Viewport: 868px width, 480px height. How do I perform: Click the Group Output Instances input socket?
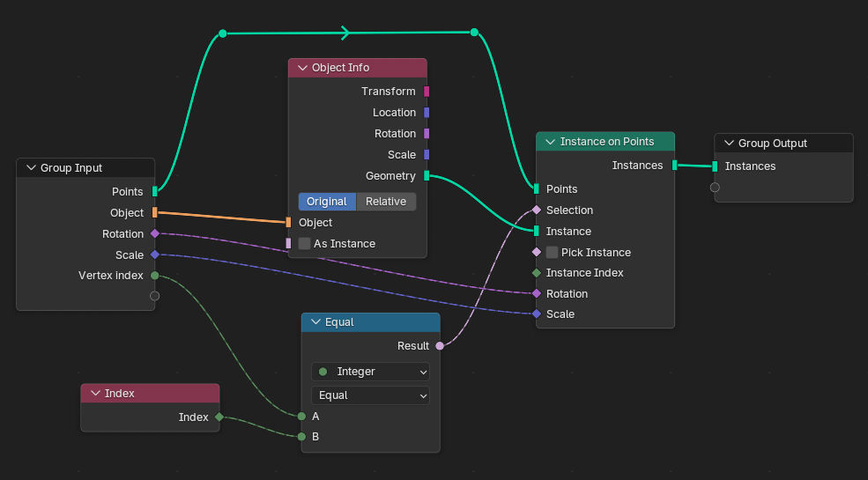715,166
